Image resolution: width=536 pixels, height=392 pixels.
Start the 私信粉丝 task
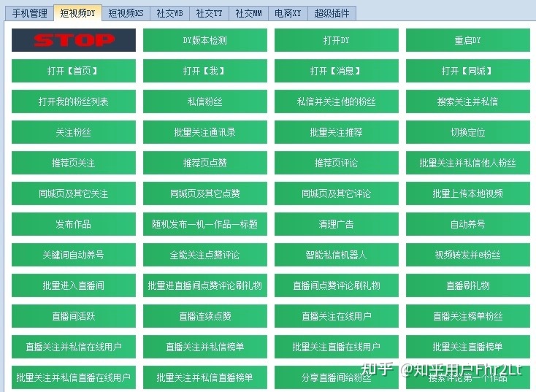(x=205, y=101)
